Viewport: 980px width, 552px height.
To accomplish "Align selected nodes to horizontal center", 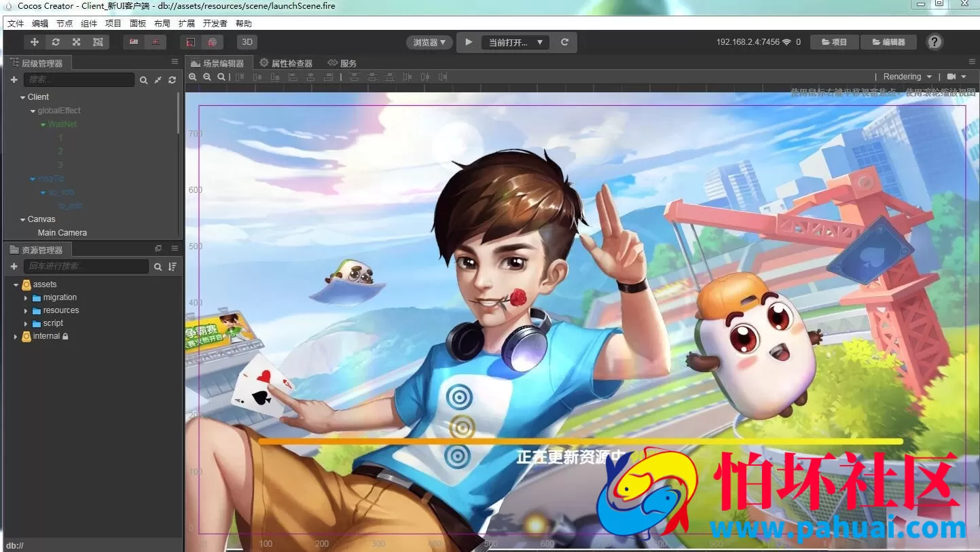I will point(310,77).
